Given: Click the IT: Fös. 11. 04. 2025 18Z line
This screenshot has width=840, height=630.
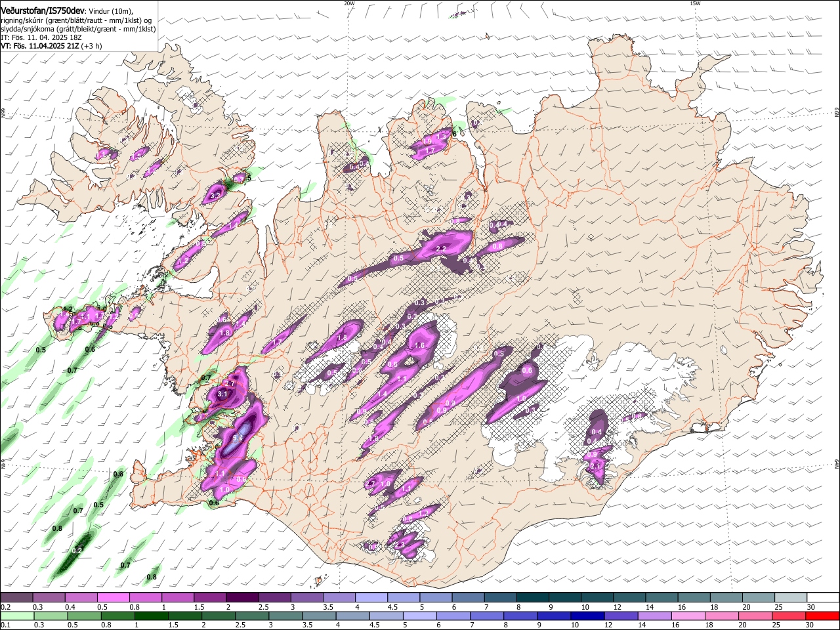Looking at the screenshot, I should [41, 37].
